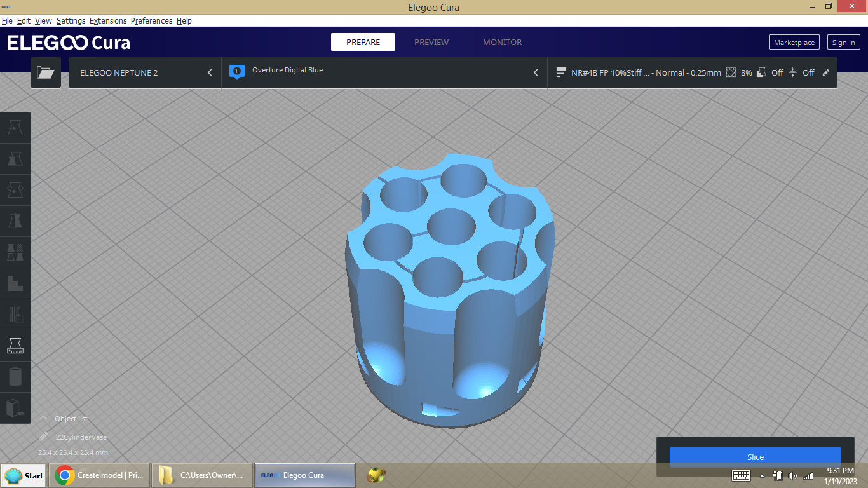The height and width of the screenshot is (488, 868).
Task: Click the open file folder icon
Action: [x=45, y=72]
